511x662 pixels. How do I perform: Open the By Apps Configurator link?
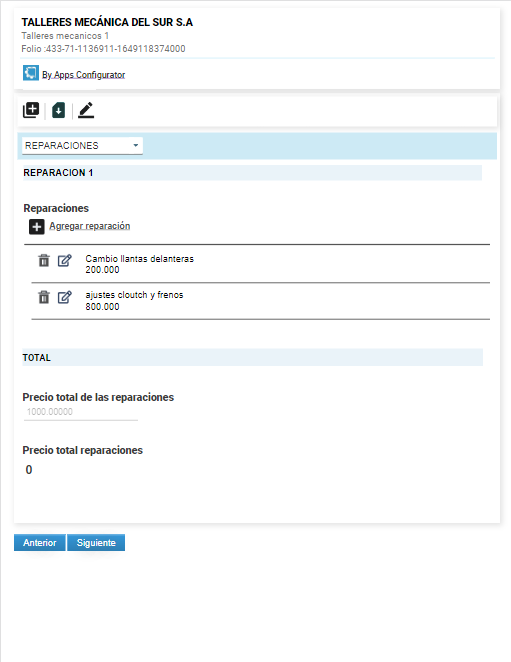point(84,75)
